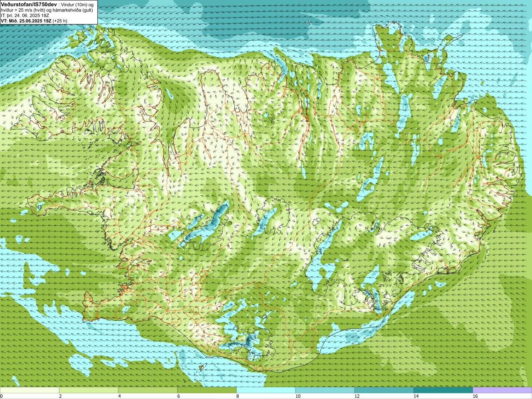Click the legend scale label '14'
532x399 pixels.
coord(416,397)
